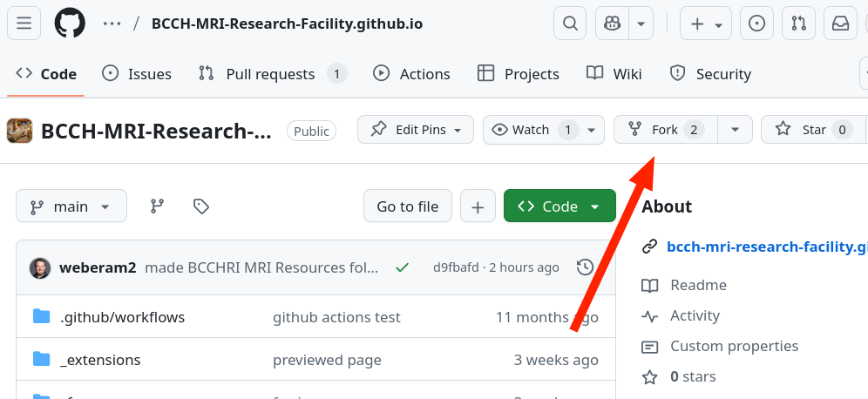
Task: Open the search magnifier icon
Action: (x=570, y=24)
